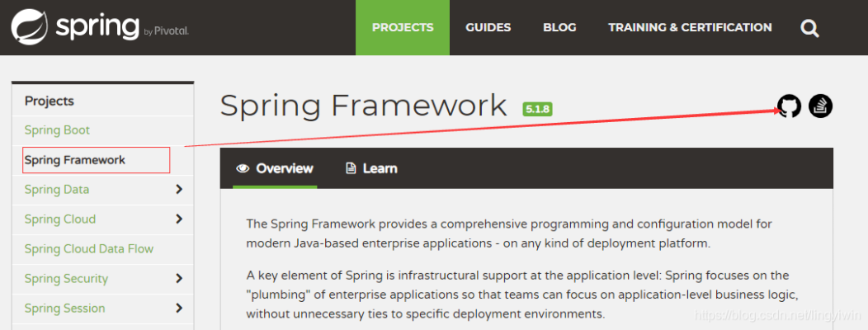Expand the Spring Data submenu arrow

click(x=179, y=190)
